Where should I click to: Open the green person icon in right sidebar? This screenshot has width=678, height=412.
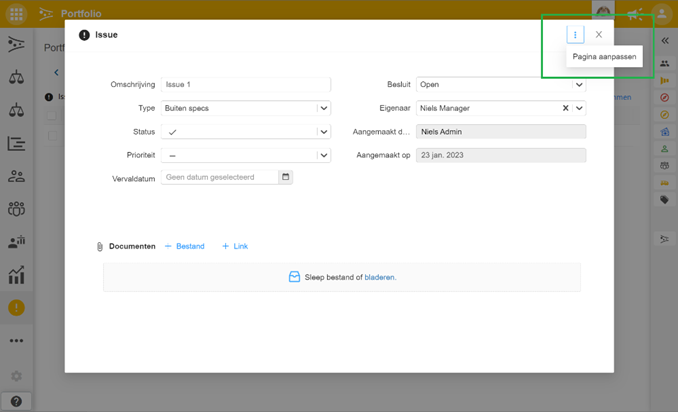(x=665, y=149)
